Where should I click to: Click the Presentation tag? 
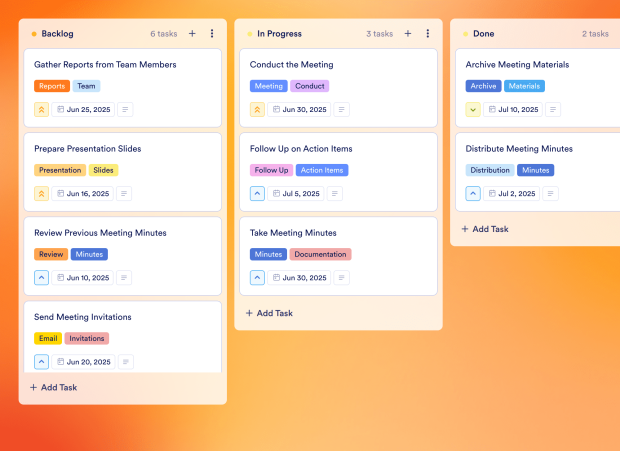coord(60,170)
